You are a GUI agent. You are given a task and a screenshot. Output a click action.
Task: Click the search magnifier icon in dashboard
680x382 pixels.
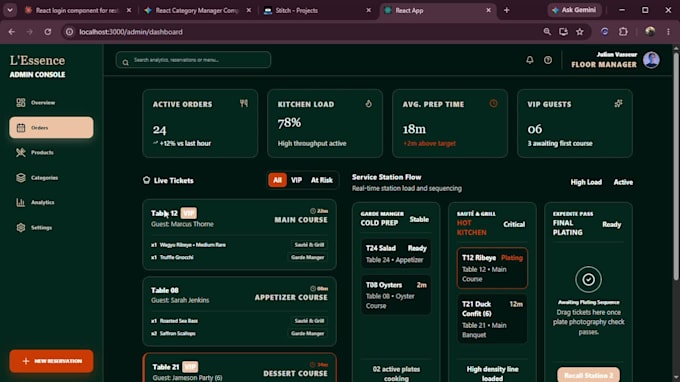(x=125, y=62)
